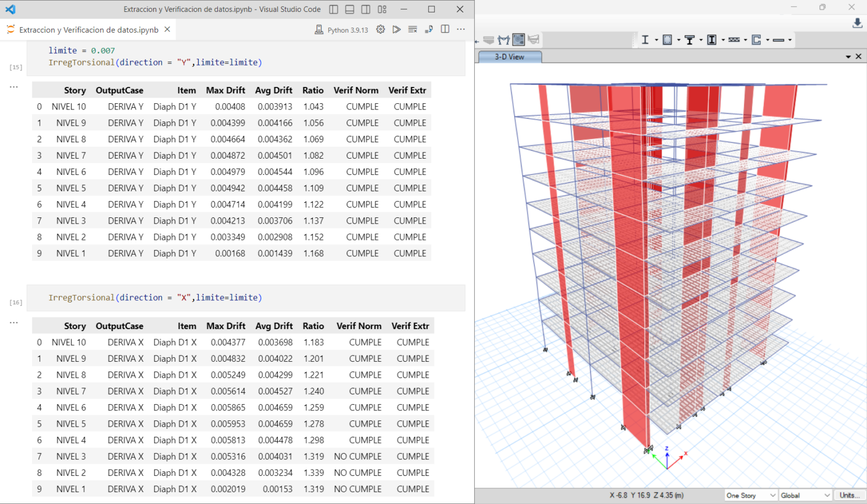The height and width of the screenshot is (504, 867).
Task: Select the Python 3.9.13 kernel button
Action: click(341, 29)
